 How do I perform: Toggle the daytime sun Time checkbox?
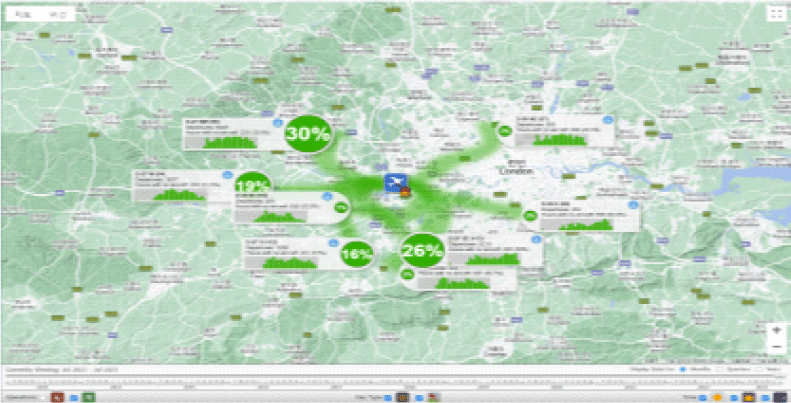[x=703, y=397]
